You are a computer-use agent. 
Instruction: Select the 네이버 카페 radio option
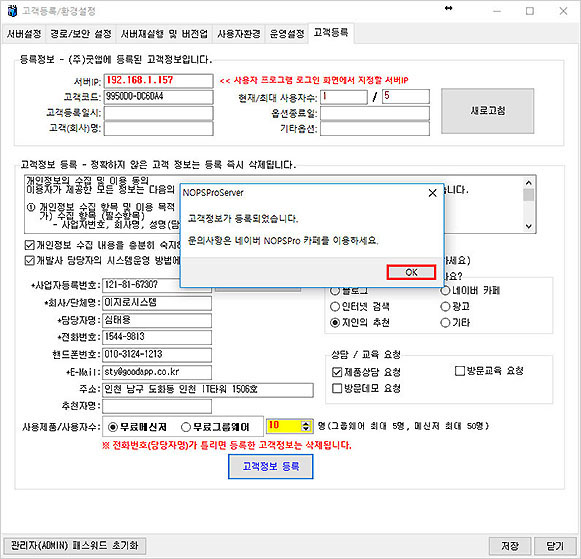pos(445,290)
